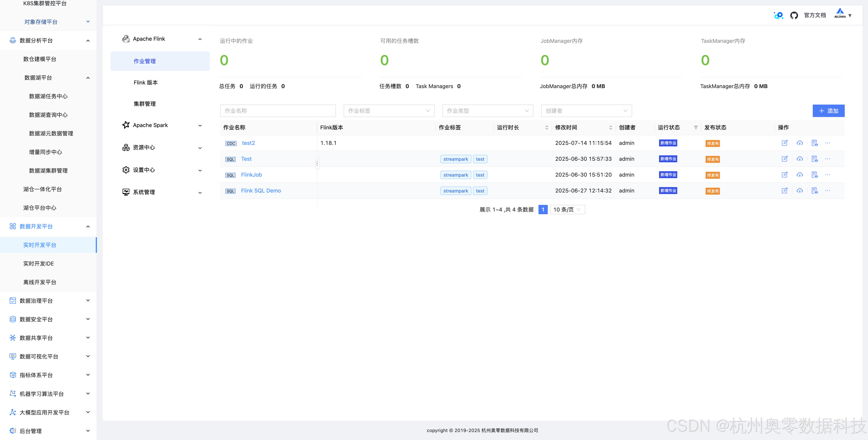This screenshot has width=868, height=440.
Task: Select the 作业管理 menu item
Action: click(x=160, y=61)
